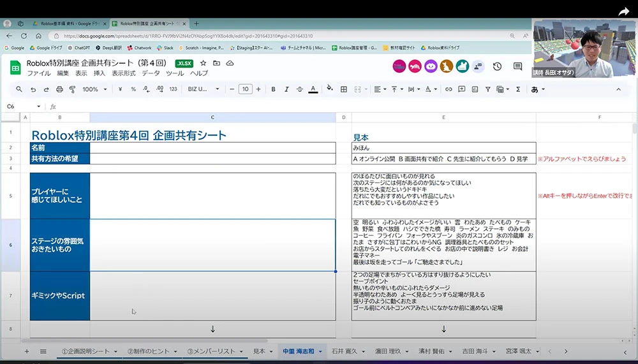Create a filter
Viewport: 638px width, 364px height.
pyautogui.click(x=487, y=89)
